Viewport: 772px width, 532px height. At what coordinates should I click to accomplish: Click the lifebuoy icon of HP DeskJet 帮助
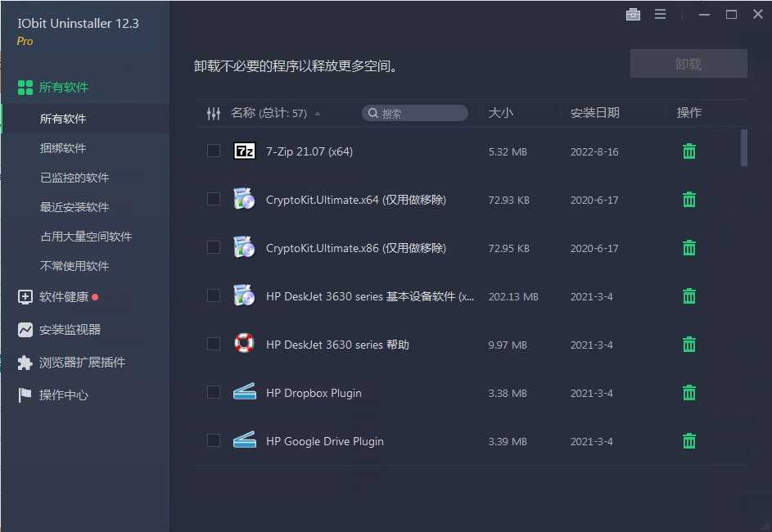[x=244, y=343]
